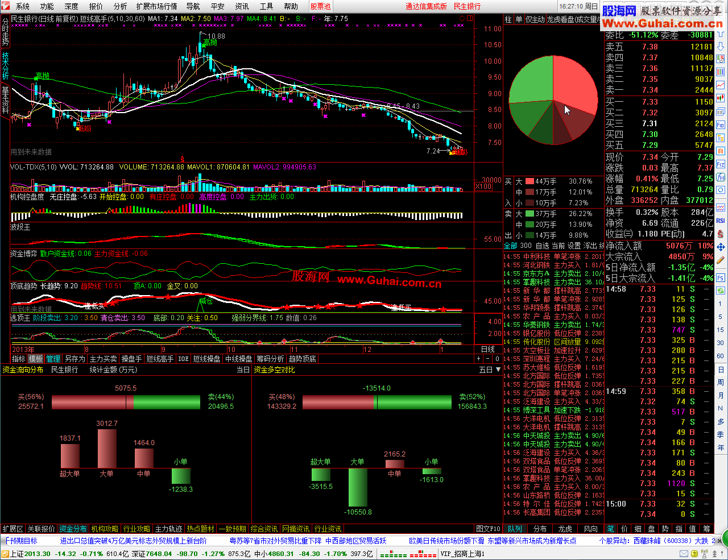
Task: Click the red S icon in sidebar
Action: (721, 233)
